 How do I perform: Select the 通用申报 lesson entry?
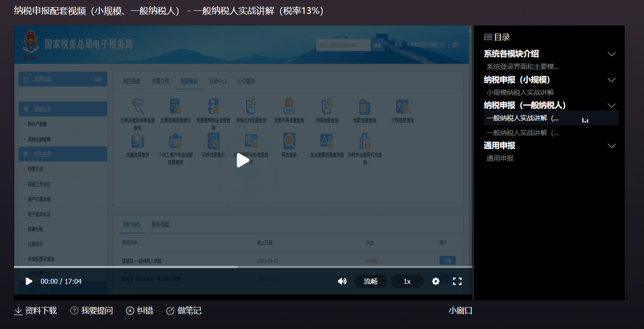point(500,158)
